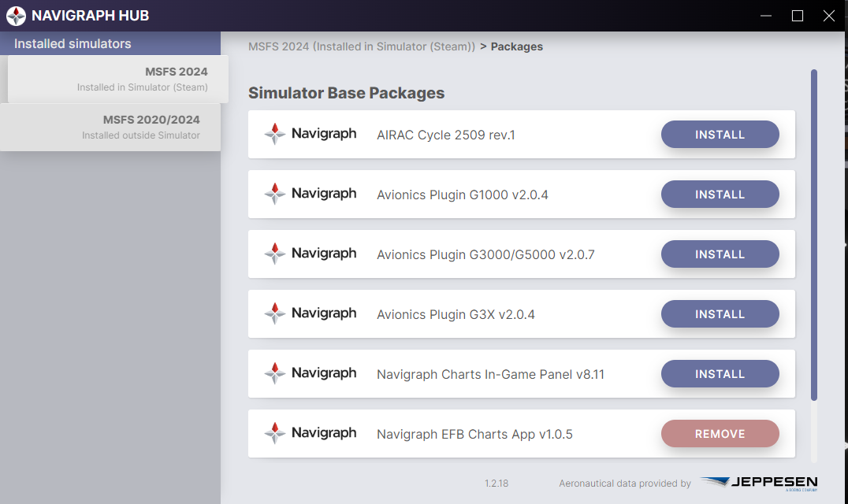
Task: Click the Simulator Base Packages heading
Action: pyautogui.click(x=346, y=93)
